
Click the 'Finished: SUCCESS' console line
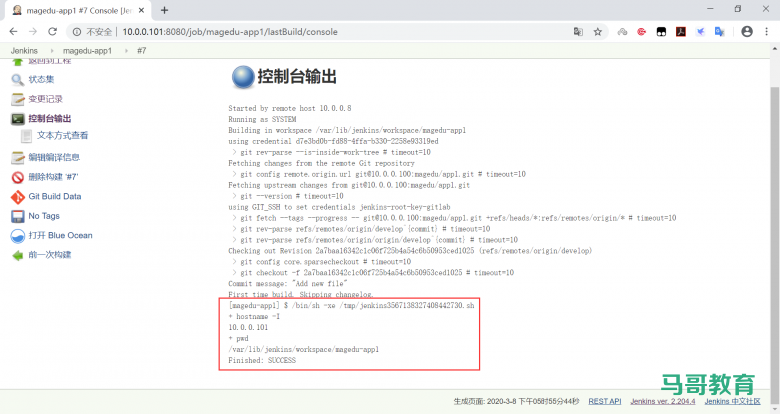262,360
